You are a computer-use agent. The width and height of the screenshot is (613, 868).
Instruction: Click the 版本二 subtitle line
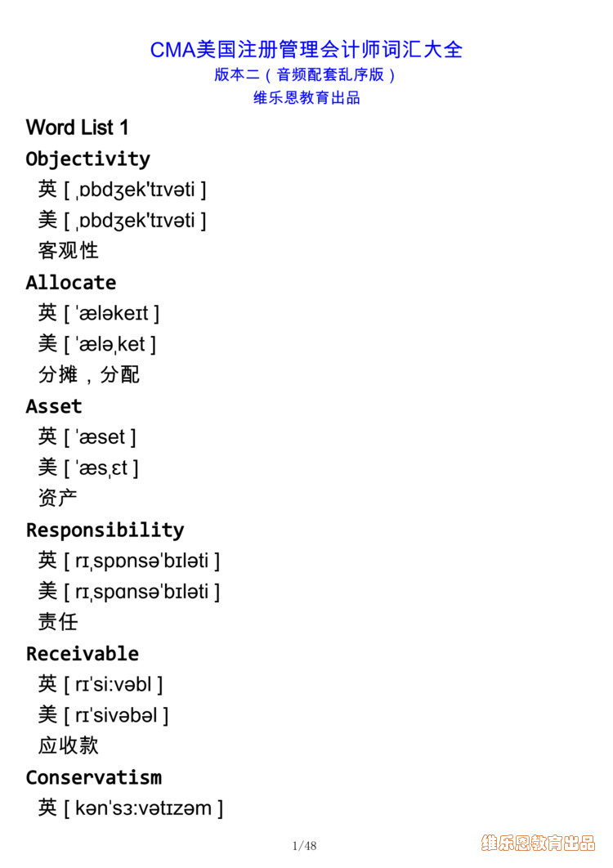pos(305,74)
